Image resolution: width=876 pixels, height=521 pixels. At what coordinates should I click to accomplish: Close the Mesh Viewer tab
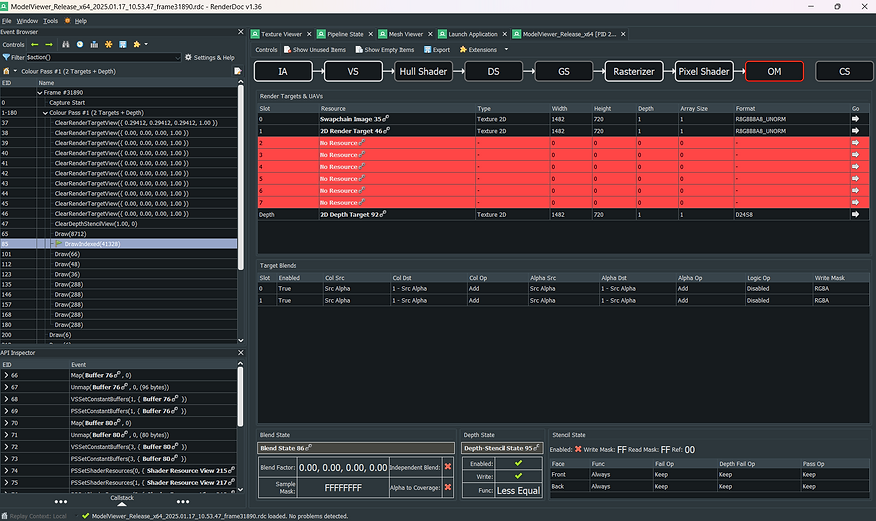[x=430, y=34]
